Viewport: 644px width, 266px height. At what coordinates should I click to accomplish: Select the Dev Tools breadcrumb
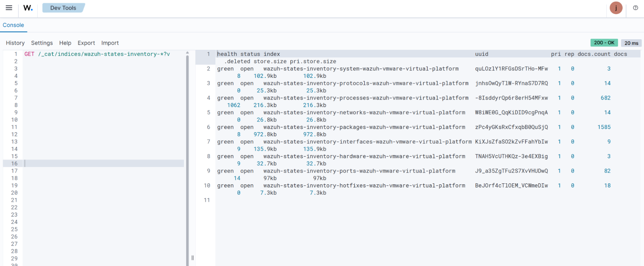tap(63, 8)
